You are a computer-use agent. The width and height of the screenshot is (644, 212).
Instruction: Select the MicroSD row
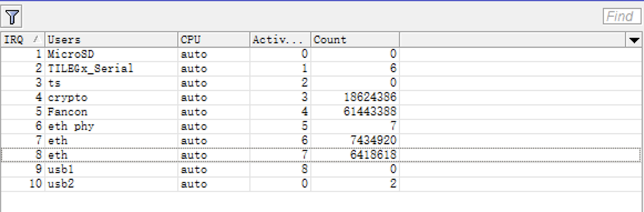[x=321, y=54]
